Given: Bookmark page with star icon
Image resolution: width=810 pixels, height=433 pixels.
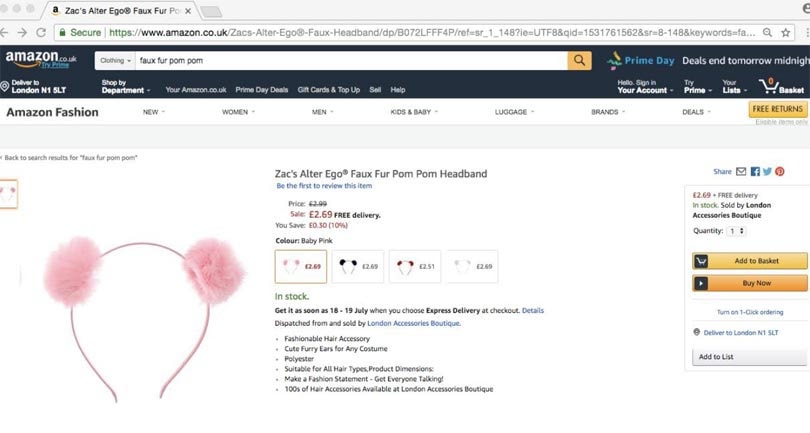Looking at the screenshot, I should [x=786, y=32].
